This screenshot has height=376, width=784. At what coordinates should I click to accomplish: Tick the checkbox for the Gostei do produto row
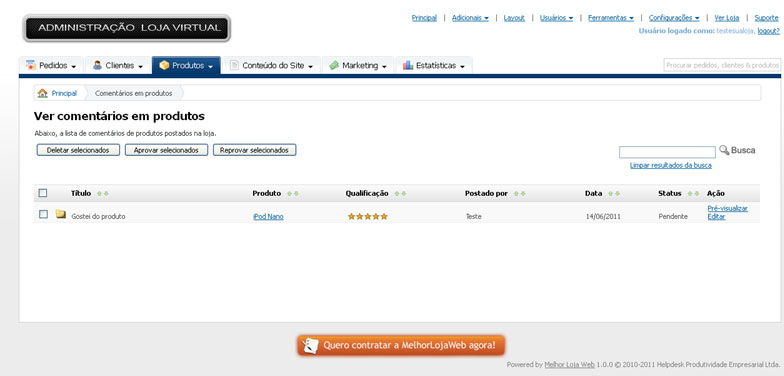click(44, 214)
